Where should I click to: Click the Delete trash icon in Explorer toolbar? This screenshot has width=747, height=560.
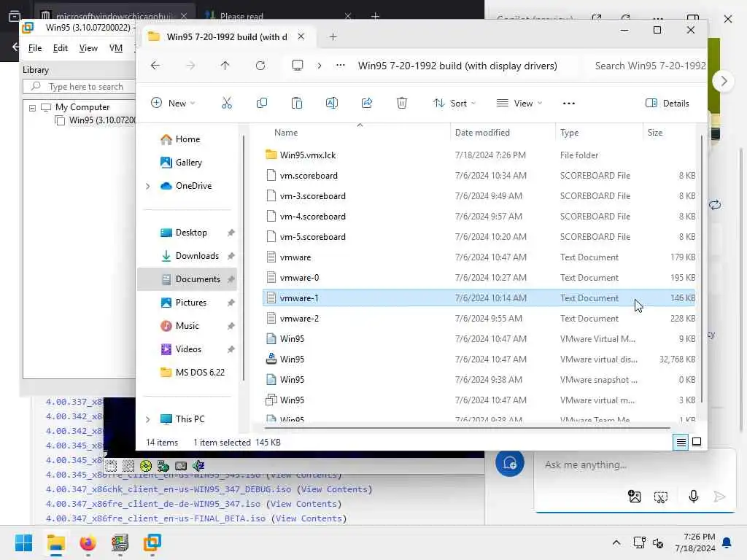coord(402,103)
